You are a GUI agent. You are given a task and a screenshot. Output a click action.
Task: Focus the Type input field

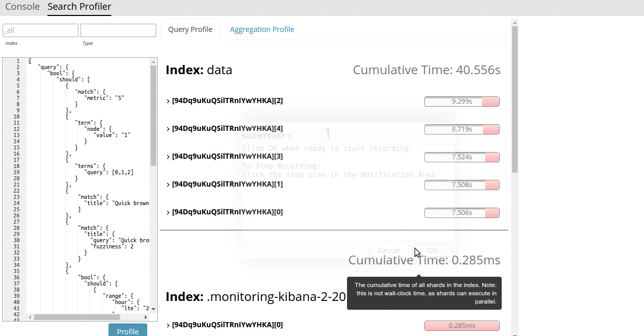click(x=118, y=30)
